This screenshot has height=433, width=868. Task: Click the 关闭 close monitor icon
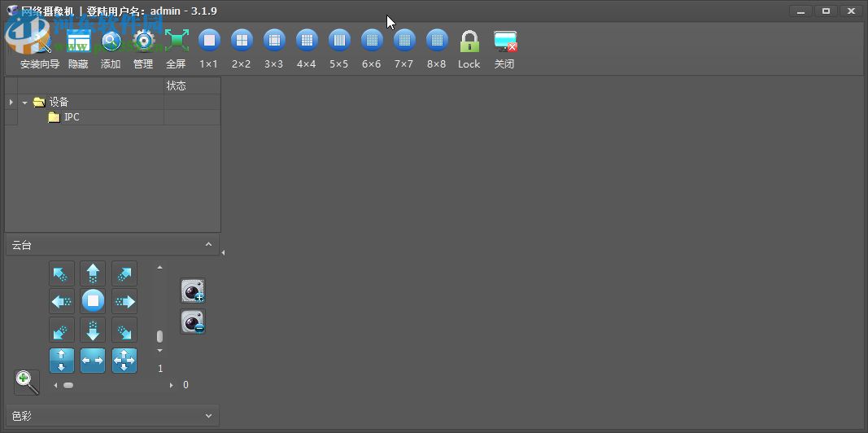click(x=504, y=49)
